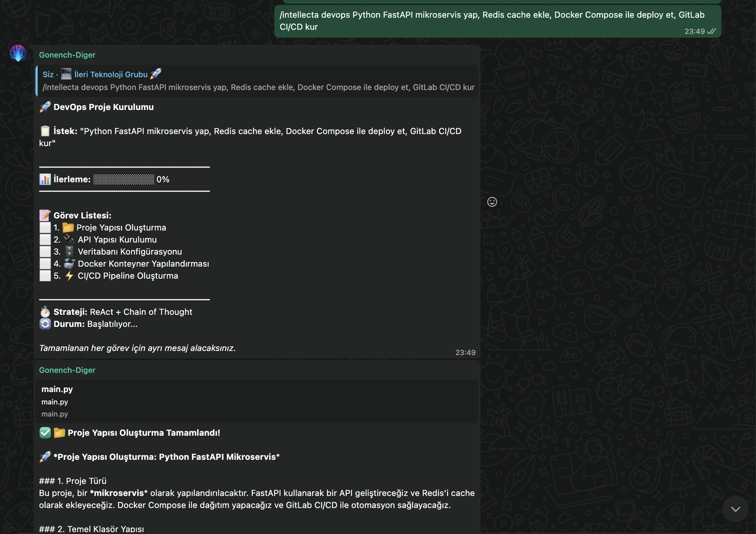Click the empty box for Proje Yapısı Oluşturma

coord(45,227)
